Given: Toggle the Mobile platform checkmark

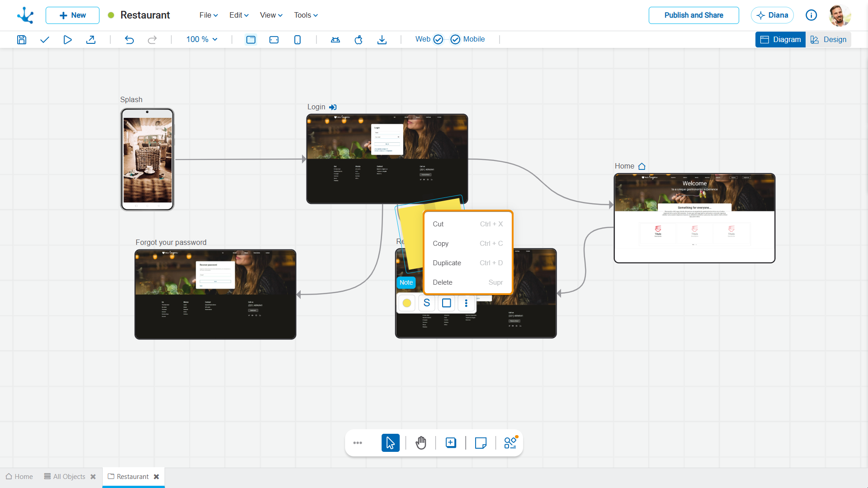Looking at the screenshot, I should coord(455,39).
